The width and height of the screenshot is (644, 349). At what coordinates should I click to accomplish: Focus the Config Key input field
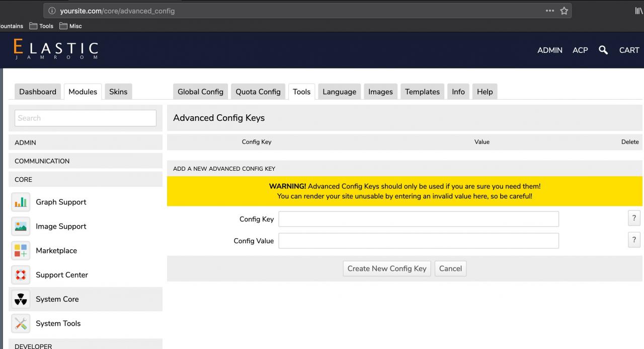418,219
